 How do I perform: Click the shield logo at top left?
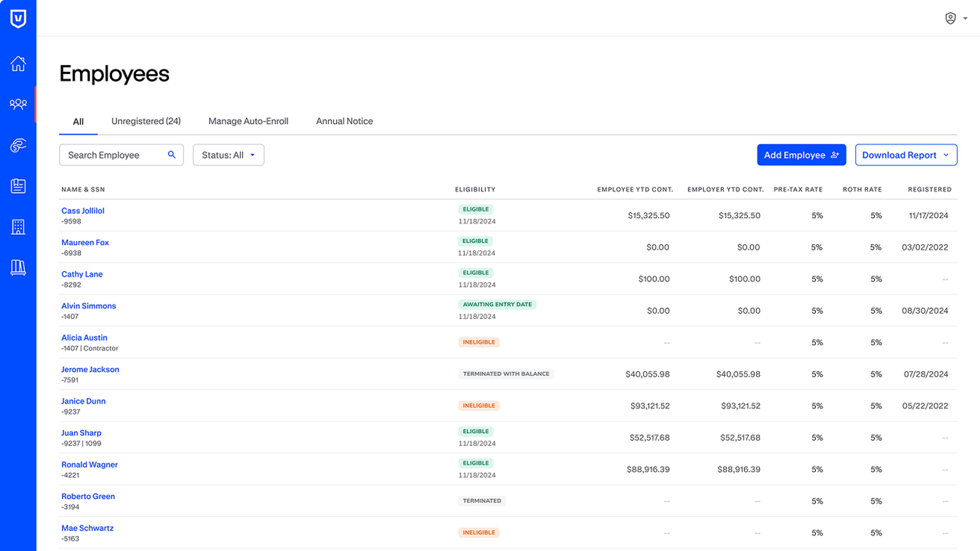pyautogui.click(x=18, y=19)
